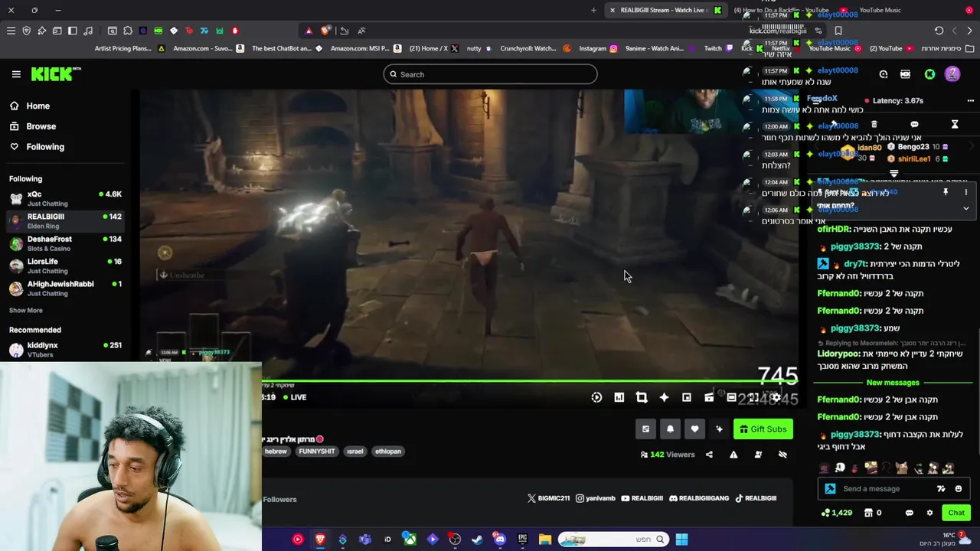Open Brave Rewards triangle icon
The height and width of the screenshot is (551, 980).
tap(309, 31)
